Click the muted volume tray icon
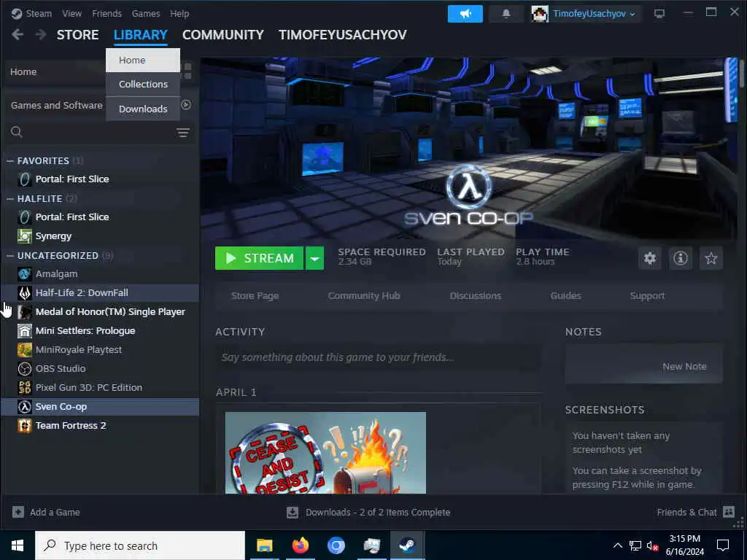This screenshot has height=560, width=747. pos(652,545)
